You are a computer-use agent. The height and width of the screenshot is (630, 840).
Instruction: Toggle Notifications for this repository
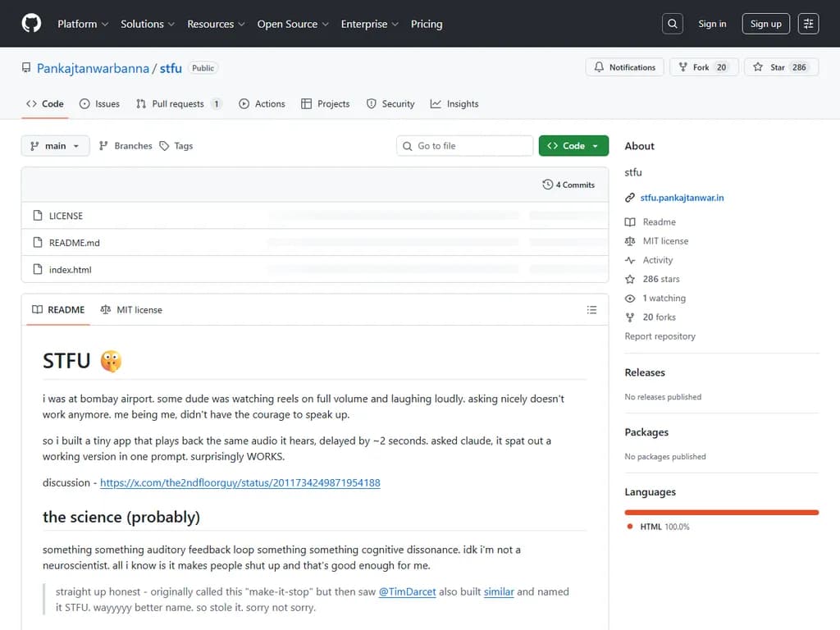[x=625, y=67]
